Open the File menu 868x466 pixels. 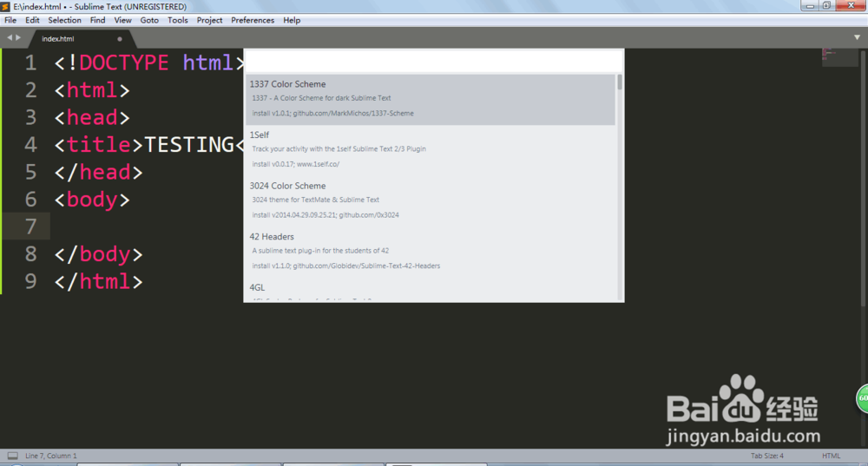[10, 20]
